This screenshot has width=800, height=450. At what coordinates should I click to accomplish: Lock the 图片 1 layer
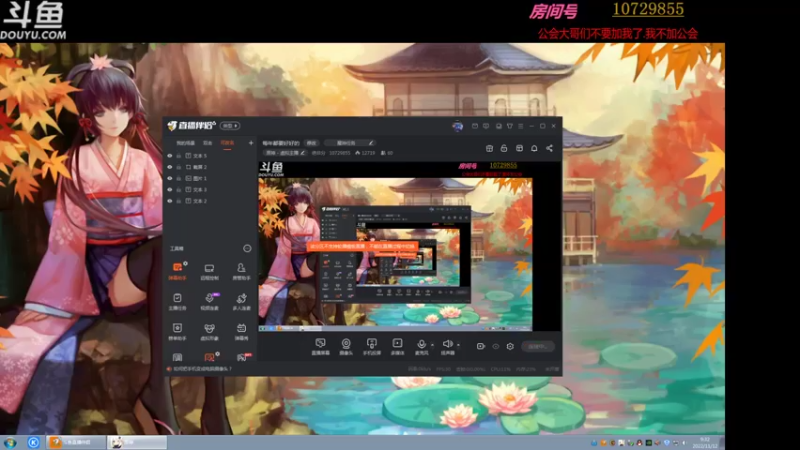[179, 178]
